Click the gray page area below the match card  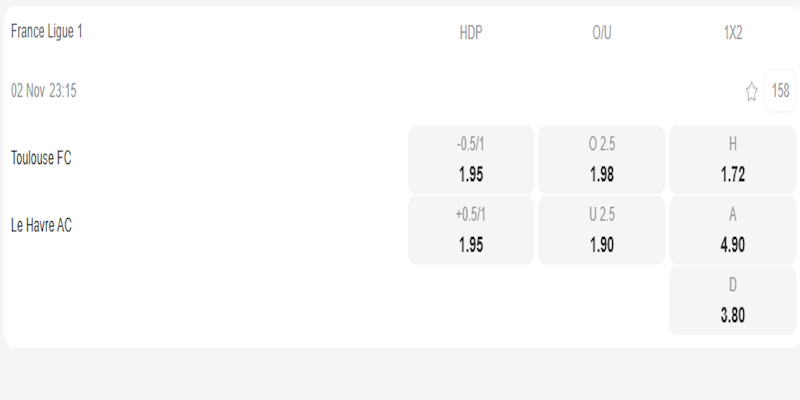point(400,375)
